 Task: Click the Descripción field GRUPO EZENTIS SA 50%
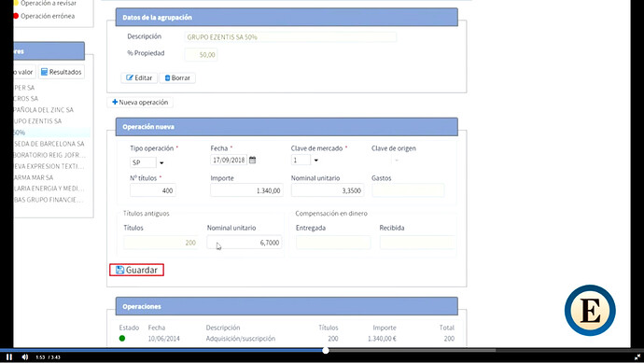click(x=290, y=37)
